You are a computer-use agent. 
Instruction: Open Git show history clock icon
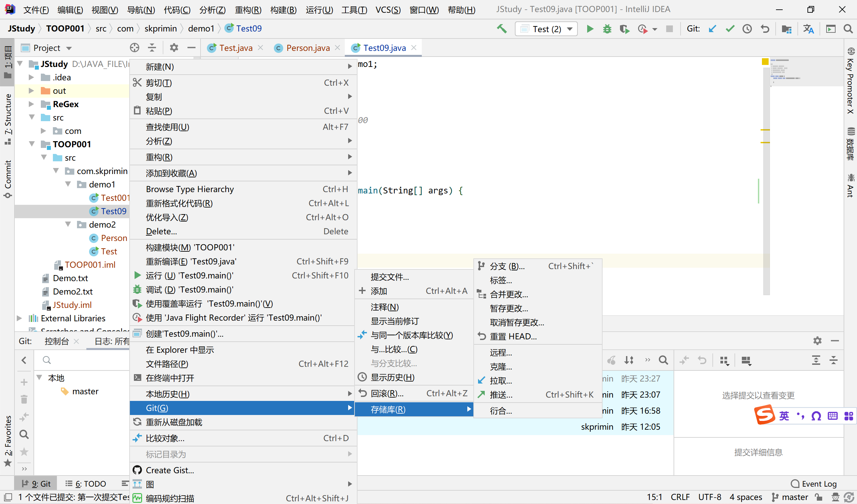tap(747, 29)
